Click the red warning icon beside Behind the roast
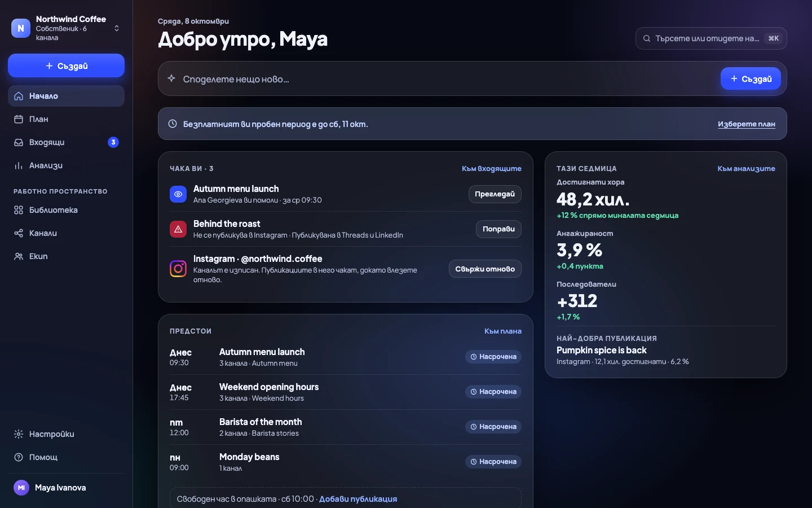Screen dimensions: 812x508 (178, 229)
